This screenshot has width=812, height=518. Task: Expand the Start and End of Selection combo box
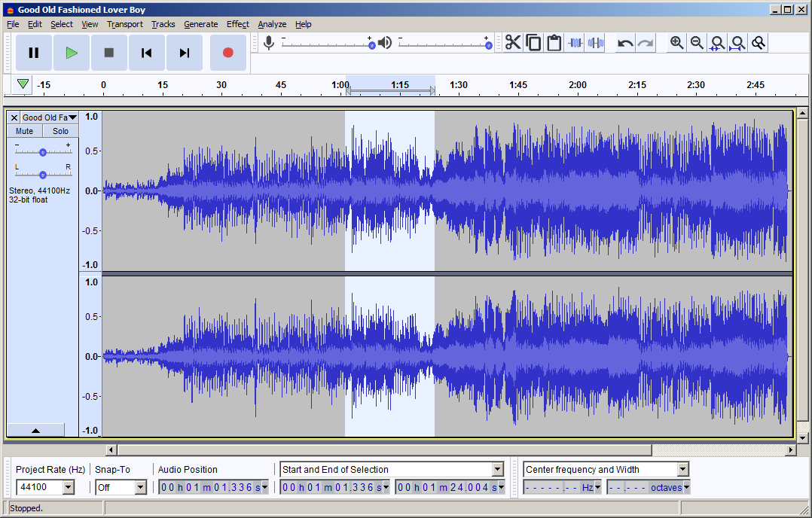click(x=498, y=469)
